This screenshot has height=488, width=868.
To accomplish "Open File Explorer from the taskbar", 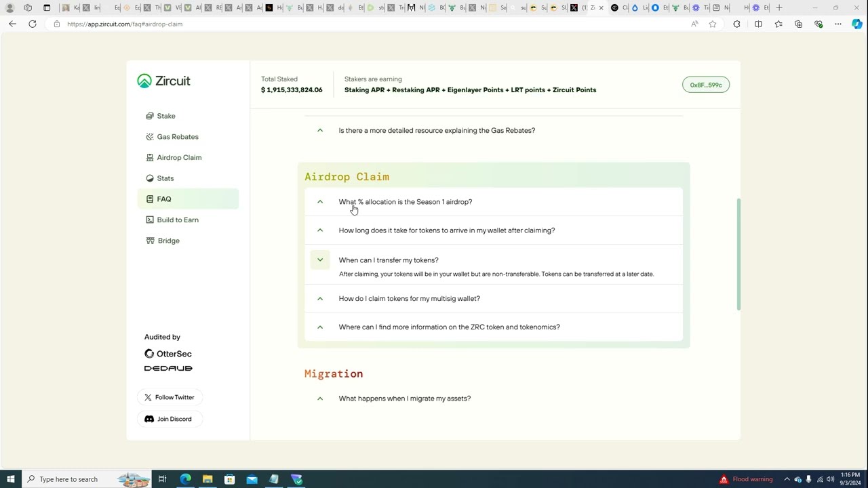I will click(x=208, y=479).
